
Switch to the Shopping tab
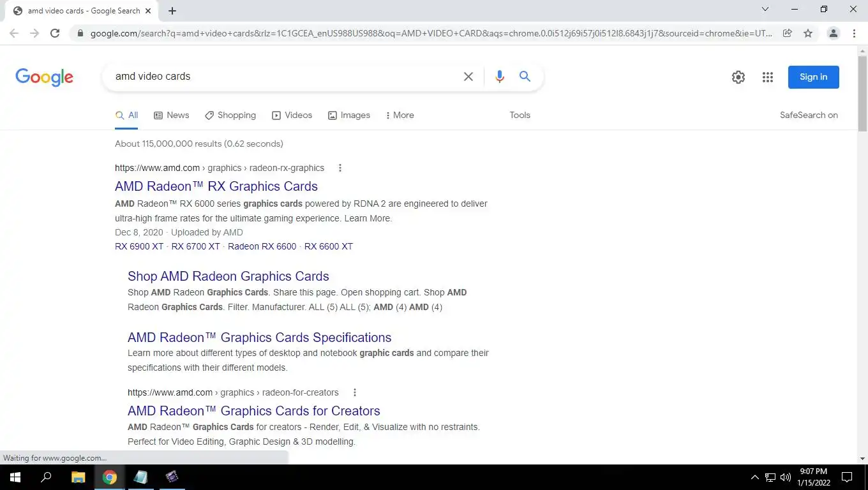pos(230,115)
